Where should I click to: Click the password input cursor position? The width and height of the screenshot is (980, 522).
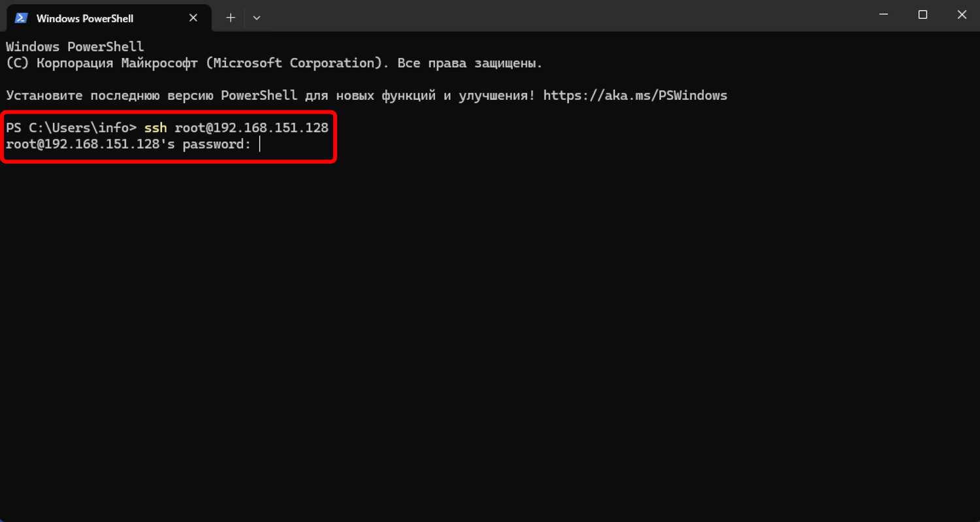tap(260, 144)
